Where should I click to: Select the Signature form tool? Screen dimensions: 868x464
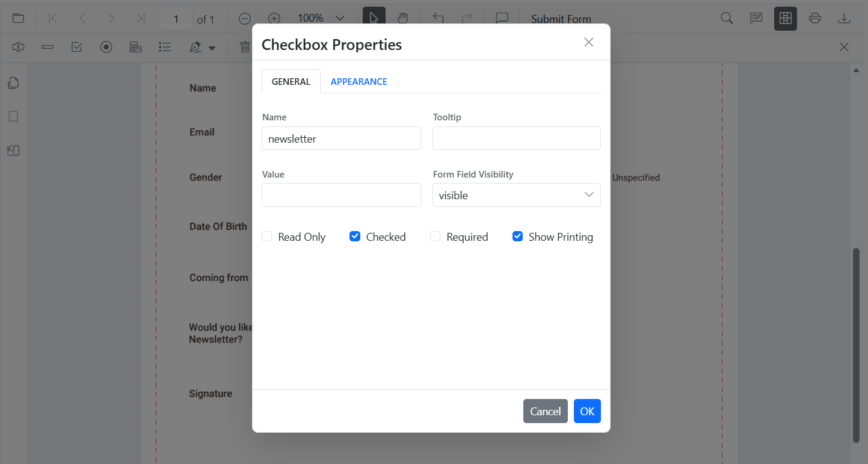[x=194, y=46]
